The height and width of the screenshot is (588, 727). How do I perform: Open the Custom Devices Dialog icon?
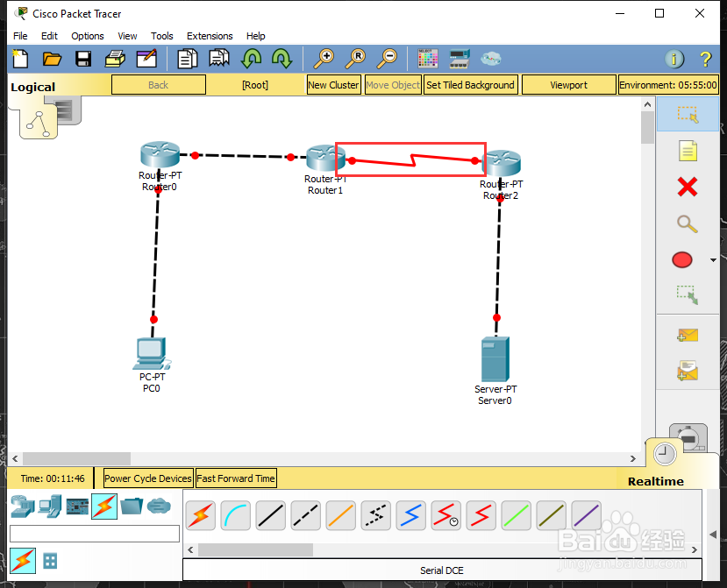coord(460,59)
